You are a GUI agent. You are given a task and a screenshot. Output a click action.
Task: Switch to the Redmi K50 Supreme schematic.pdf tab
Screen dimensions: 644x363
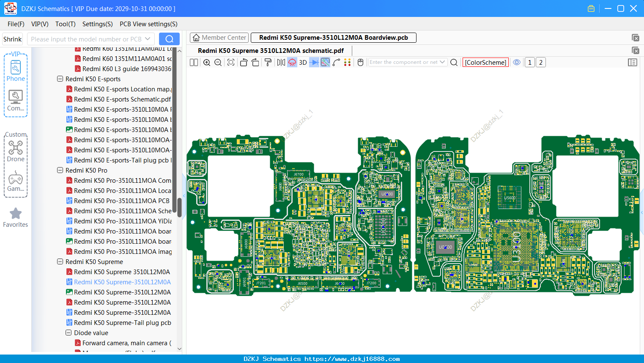(271, 51)
